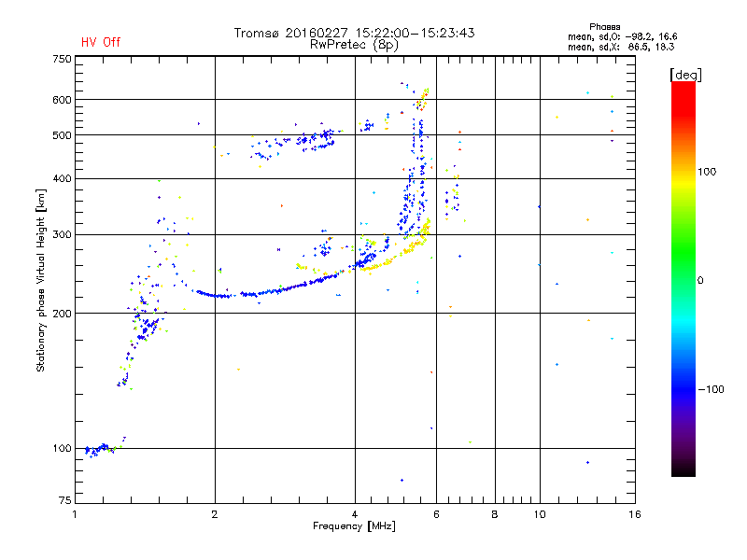Click the x-axis tick label '8'
The image size is (747, 560).
pyautogui.click(x=495, y=514)
